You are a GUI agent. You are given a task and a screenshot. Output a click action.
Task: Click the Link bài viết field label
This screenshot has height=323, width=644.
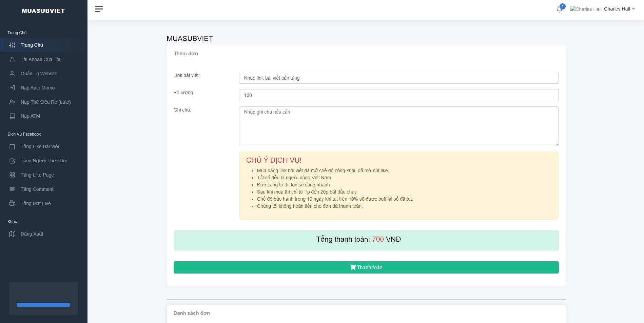pos(187,75)
